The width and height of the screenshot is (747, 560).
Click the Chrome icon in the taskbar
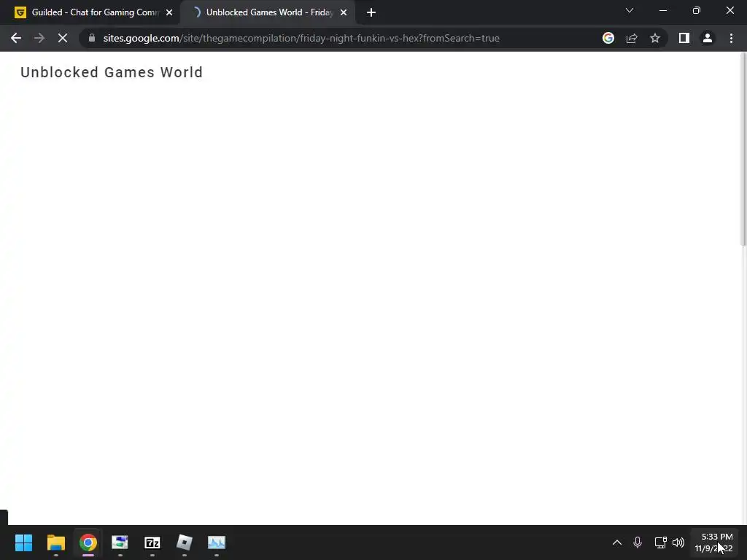[x=88, y=542]
